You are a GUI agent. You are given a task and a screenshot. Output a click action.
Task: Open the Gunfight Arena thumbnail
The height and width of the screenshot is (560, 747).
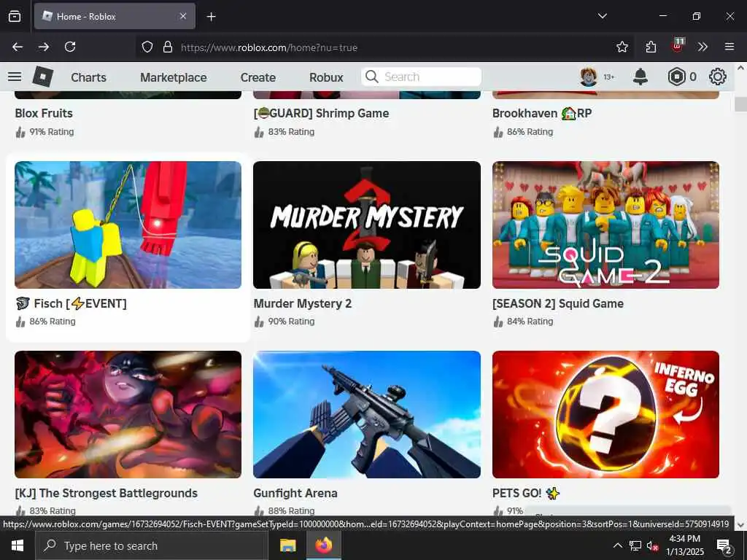[367, 414]
